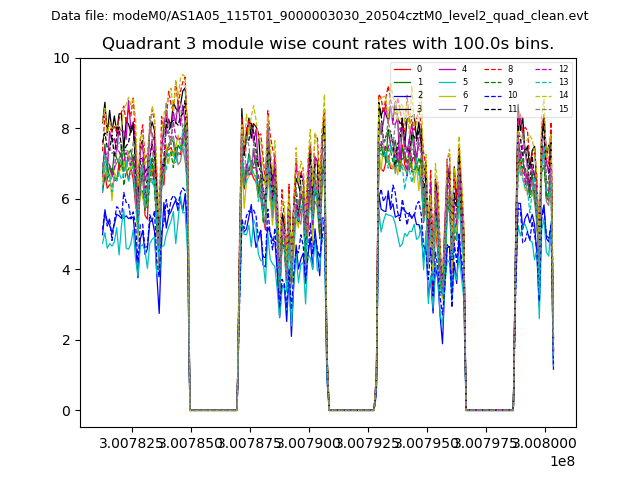Click the data file path header text

320,16
